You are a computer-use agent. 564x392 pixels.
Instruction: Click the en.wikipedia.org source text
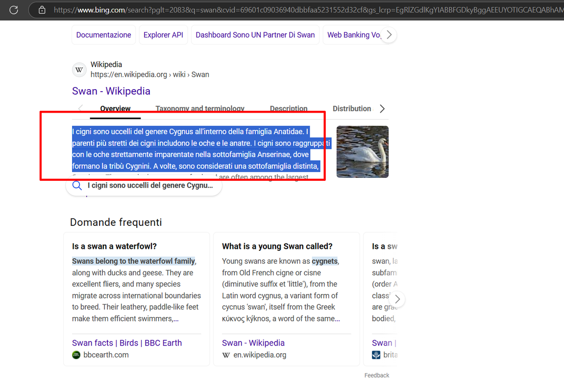pyautogui.click(x=260, y=355)
